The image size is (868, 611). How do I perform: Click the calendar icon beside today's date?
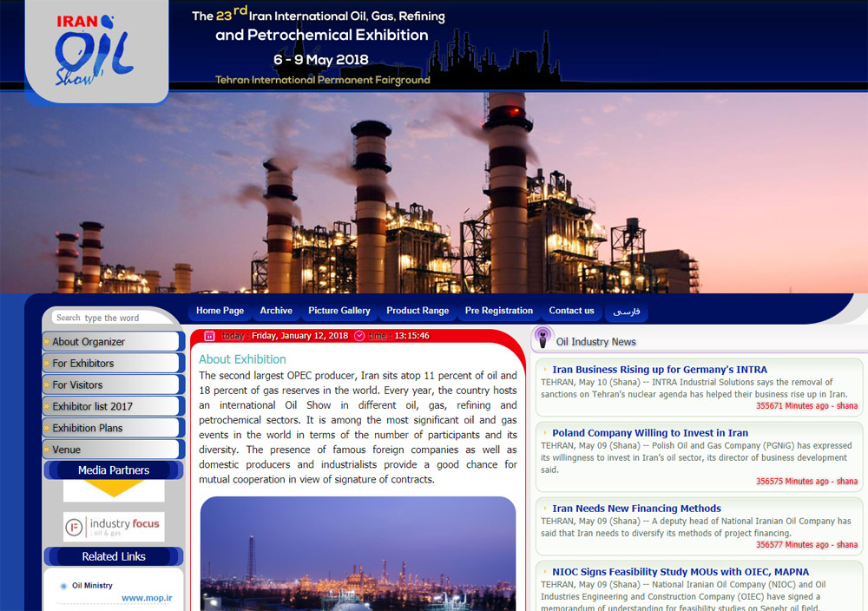click(209, 336)
